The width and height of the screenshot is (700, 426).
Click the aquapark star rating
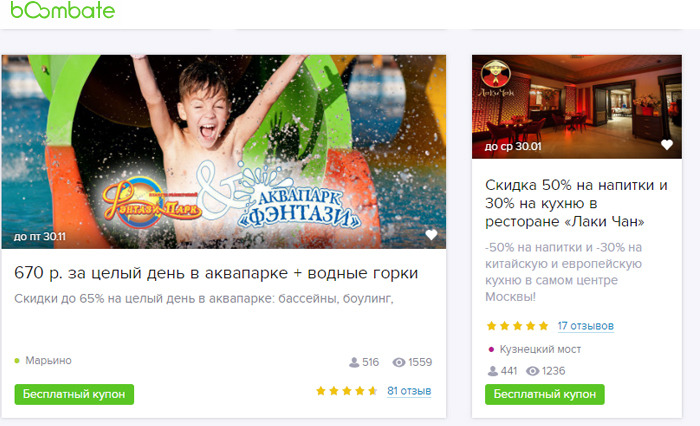tap(346, 391)
